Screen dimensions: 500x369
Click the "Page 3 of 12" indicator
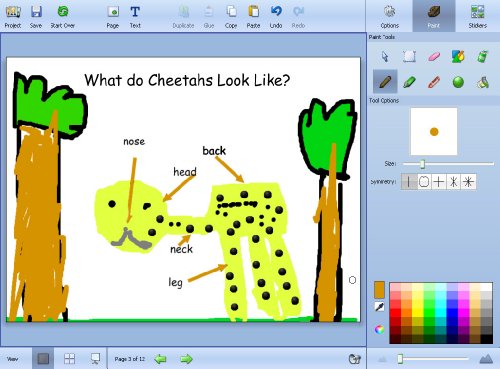130,359
